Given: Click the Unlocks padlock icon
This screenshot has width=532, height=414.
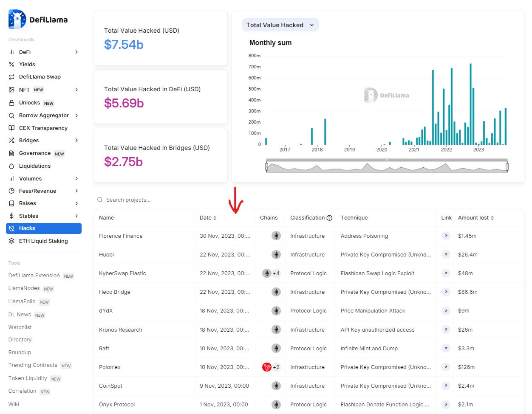Looking at the screenshot, I should [11, 103].
